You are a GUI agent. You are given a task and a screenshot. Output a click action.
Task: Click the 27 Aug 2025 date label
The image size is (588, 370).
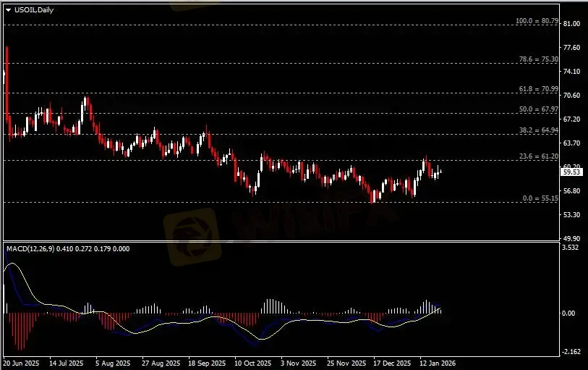pos(161,363)
